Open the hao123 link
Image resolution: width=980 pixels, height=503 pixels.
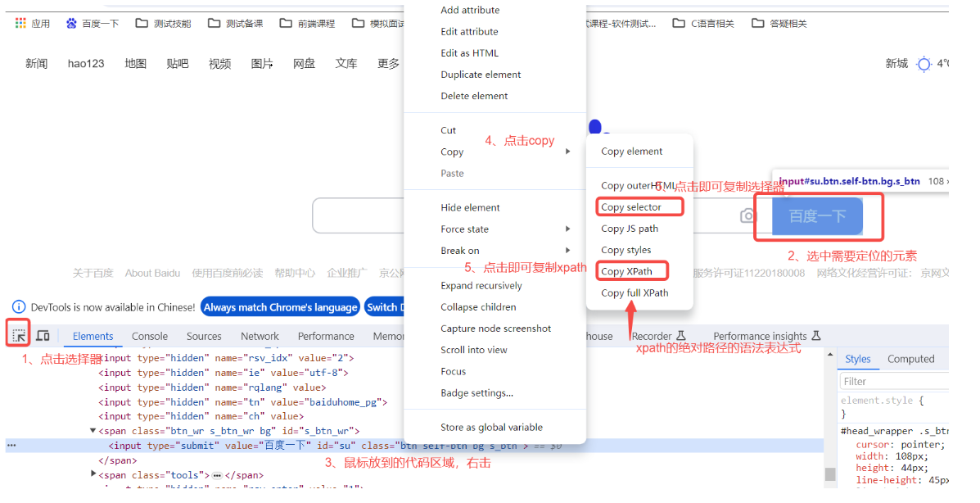coord(86,64)
